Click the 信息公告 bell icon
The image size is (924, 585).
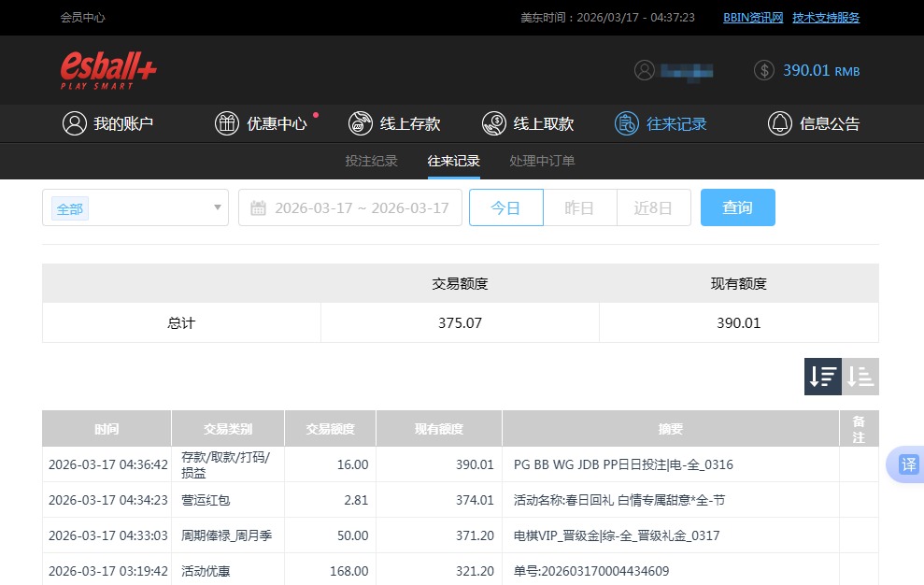click(779, 122)
